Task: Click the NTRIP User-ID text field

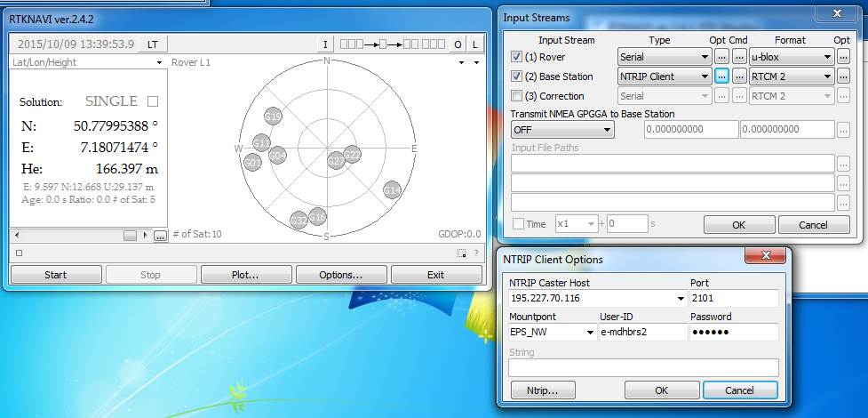Action: click(x=642, y=332)
